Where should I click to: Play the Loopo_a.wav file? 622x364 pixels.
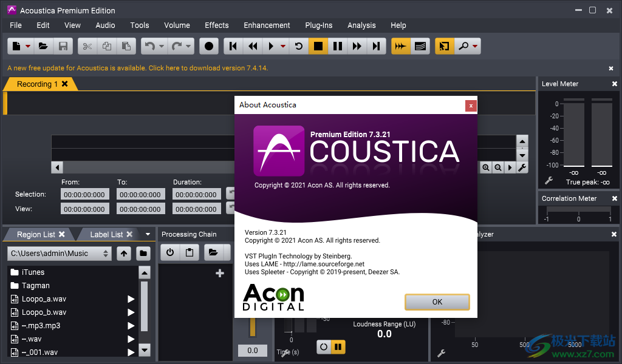coord(131,298)
